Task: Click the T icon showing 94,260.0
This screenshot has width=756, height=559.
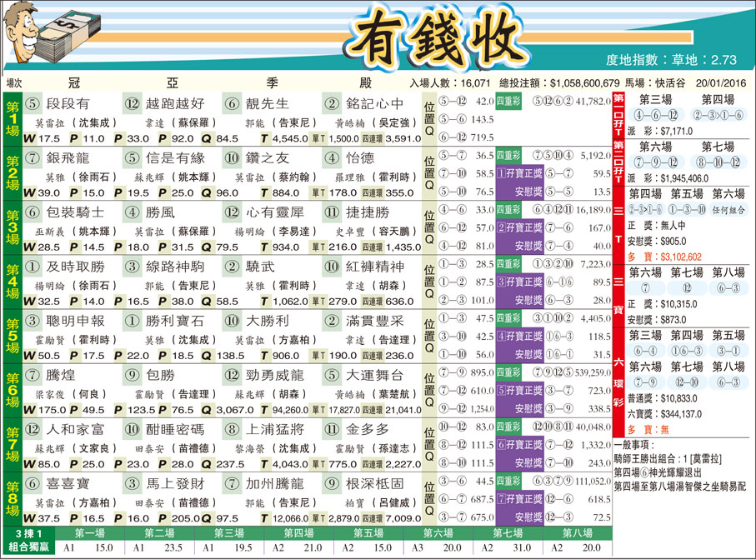Action: point(265,410)
